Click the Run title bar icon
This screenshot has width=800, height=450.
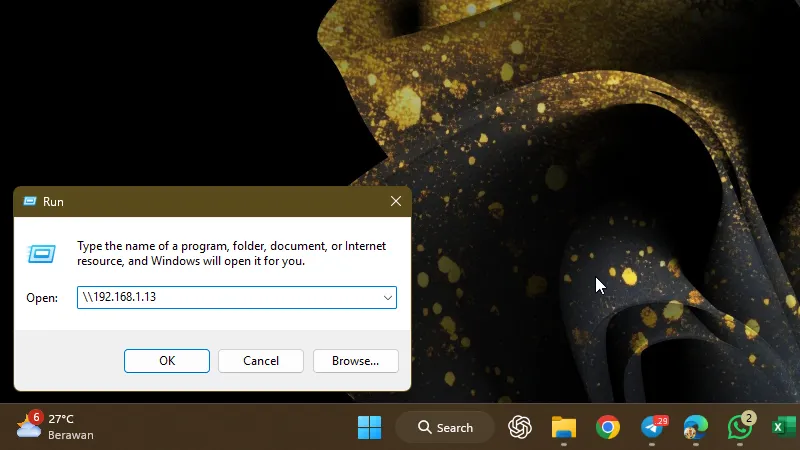[30, 202]
